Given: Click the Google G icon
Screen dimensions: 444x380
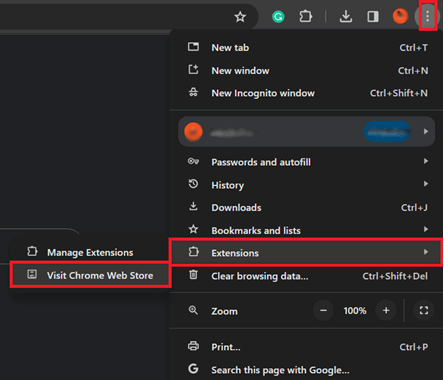Looking at the screenshot, I should [x=193, y=369].
